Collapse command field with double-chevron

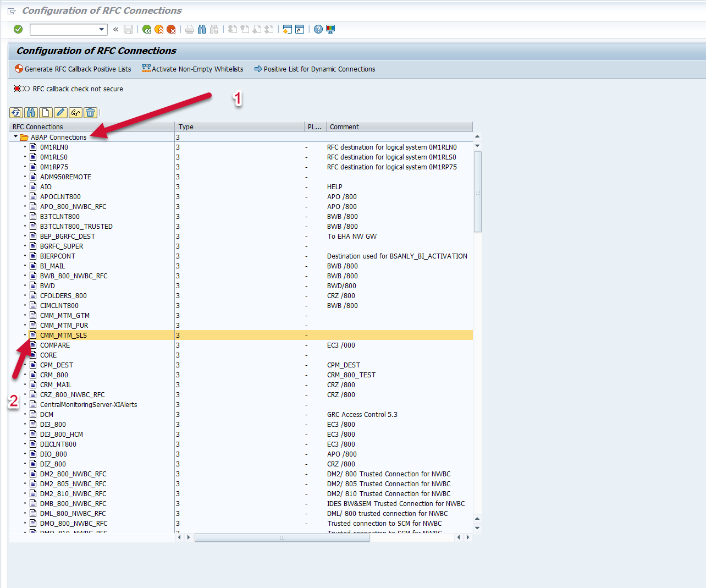point(116,29)
